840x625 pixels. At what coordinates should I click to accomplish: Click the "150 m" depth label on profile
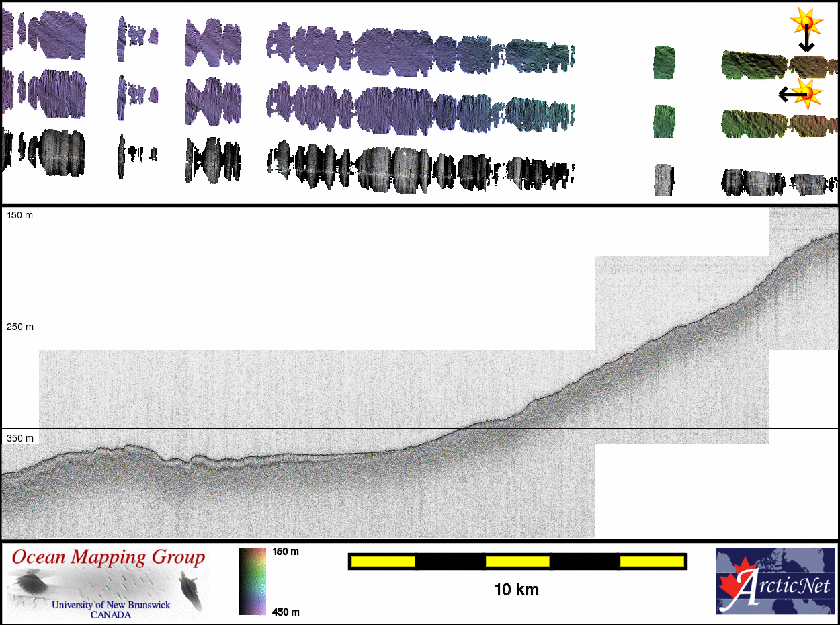19,215
